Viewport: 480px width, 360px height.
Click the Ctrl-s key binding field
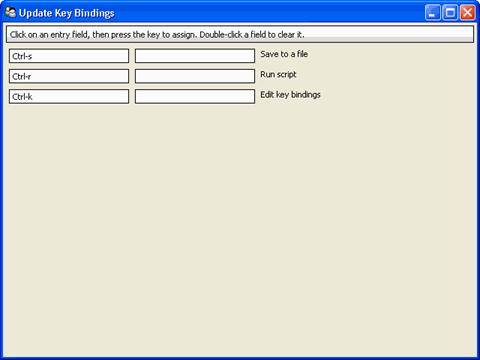(x=69, y=56)
